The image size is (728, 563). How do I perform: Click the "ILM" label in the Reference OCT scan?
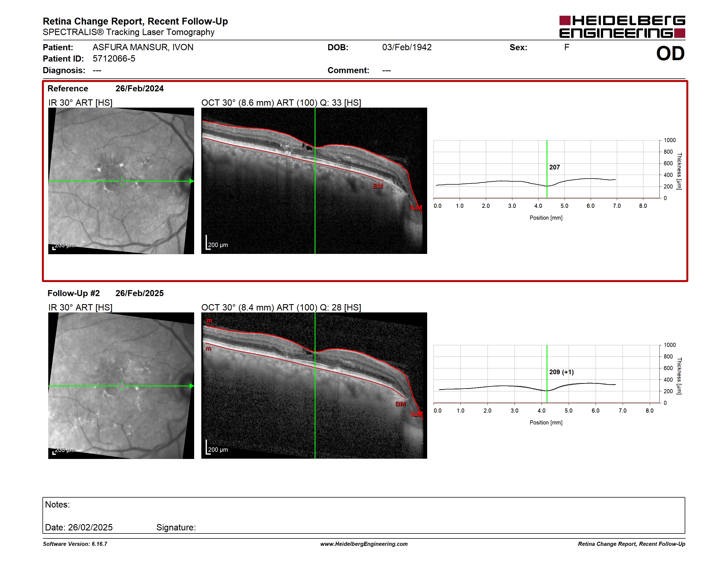(416, 208)
